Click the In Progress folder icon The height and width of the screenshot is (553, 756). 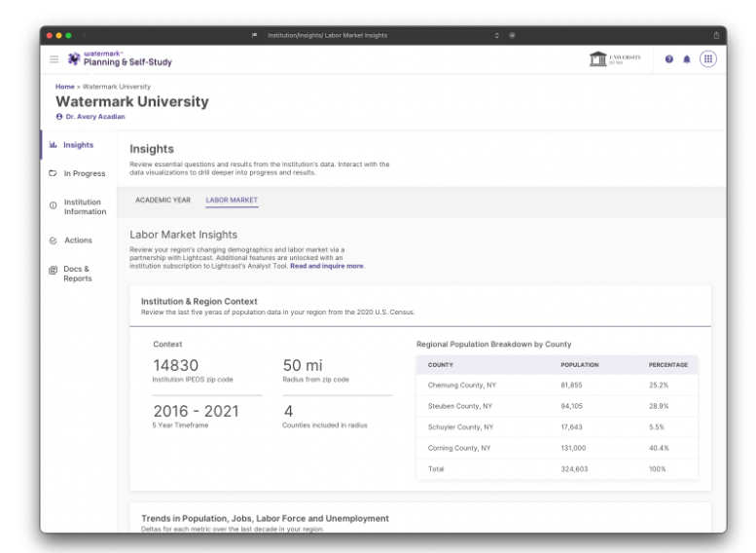tap(54, 173)
